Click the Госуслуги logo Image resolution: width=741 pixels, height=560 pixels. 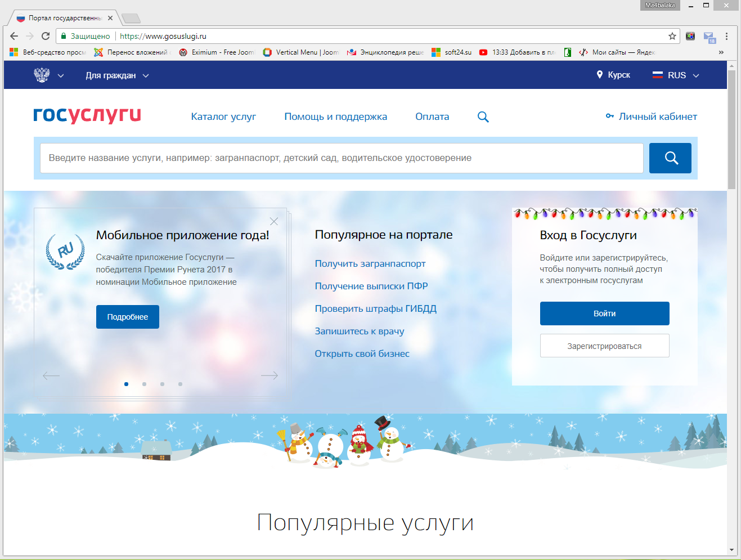(87, 115)
